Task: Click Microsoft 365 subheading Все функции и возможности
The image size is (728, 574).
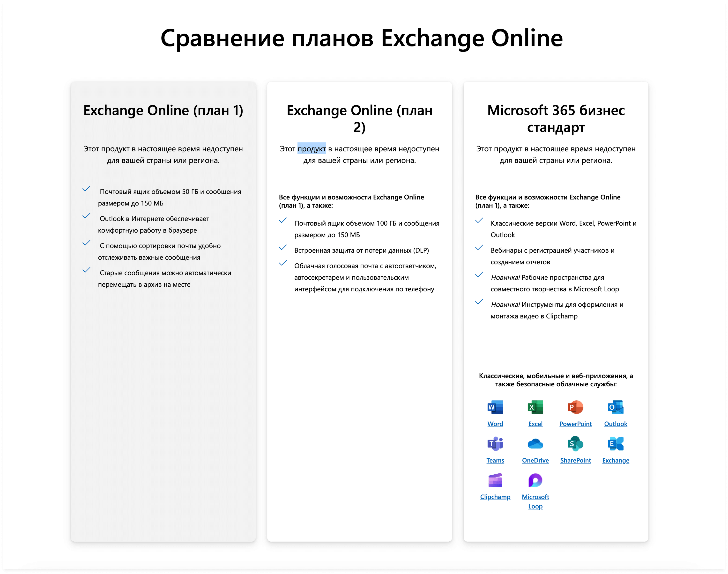Action: click(x=548, y=201)
